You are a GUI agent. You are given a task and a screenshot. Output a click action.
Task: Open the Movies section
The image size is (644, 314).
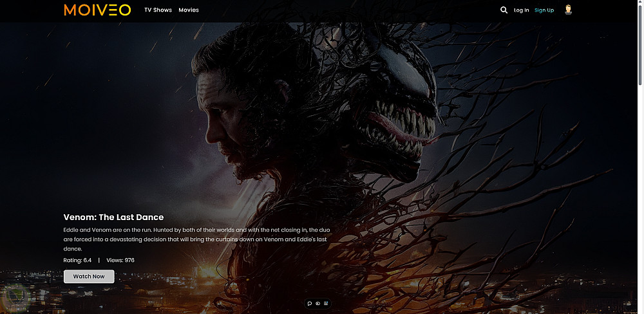[x=189, y=10]
